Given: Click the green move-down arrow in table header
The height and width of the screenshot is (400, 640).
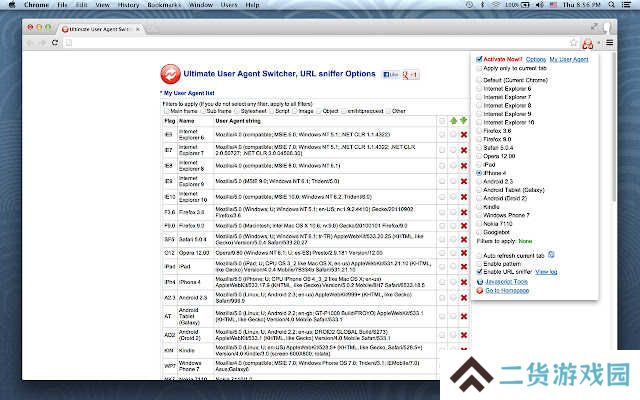Looking at the screenshot, I should [463, 120].
